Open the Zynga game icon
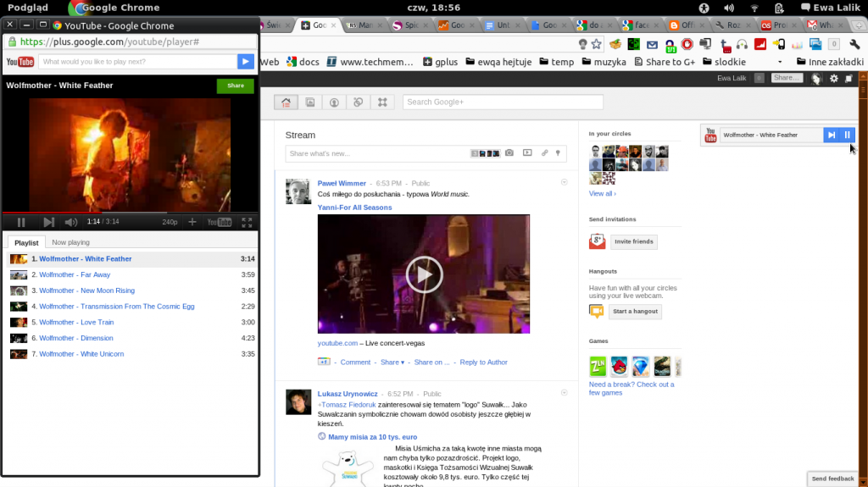868x487 pixels. 598,367
